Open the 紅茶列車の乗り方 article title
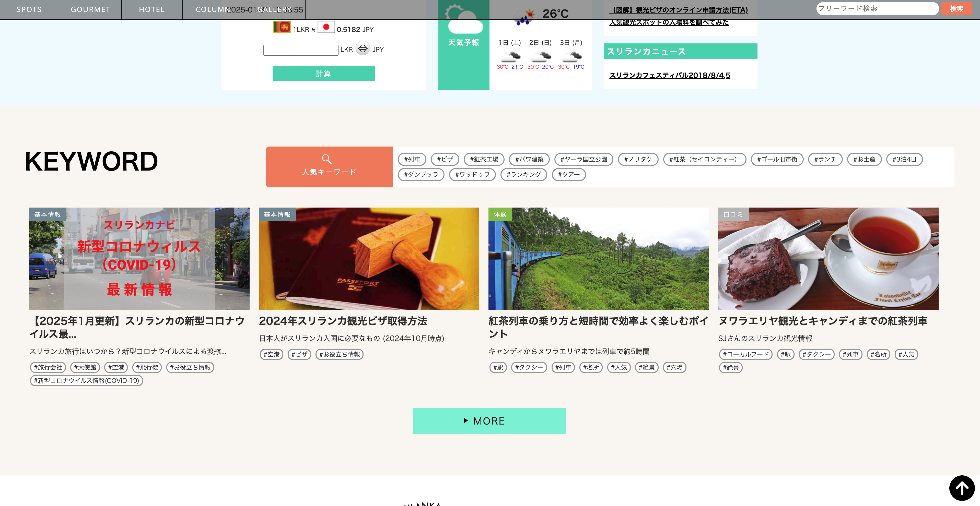 [x=598, y=327]
